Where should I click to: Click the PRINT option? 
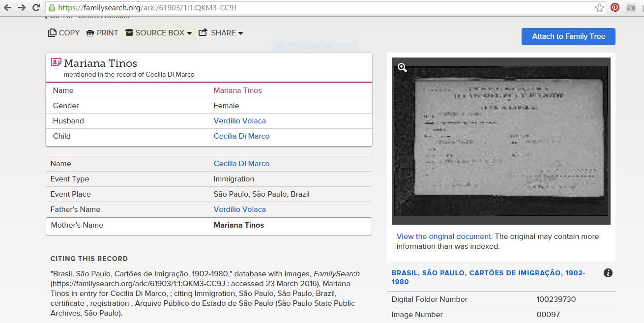[102, 33]
